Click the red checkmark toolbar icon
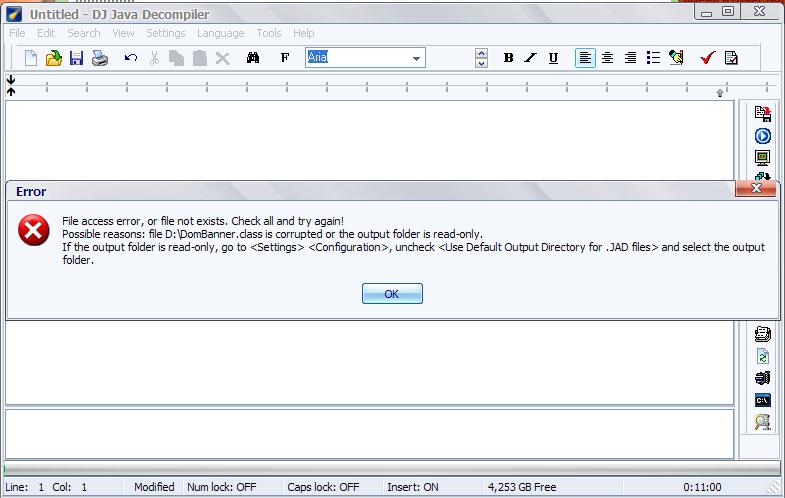The image size is (785, 498). [707, 58]
